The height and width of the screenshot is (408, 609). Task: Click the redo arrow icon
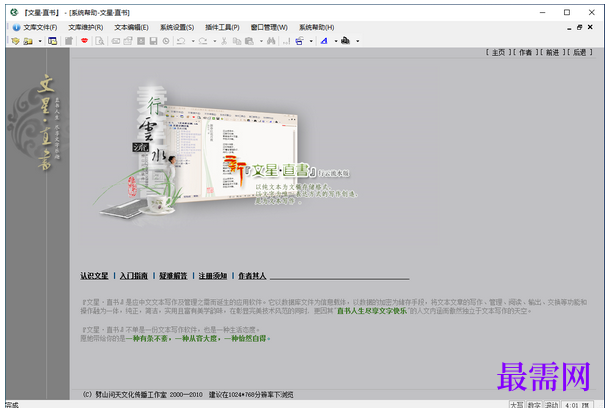coord(203,41)
